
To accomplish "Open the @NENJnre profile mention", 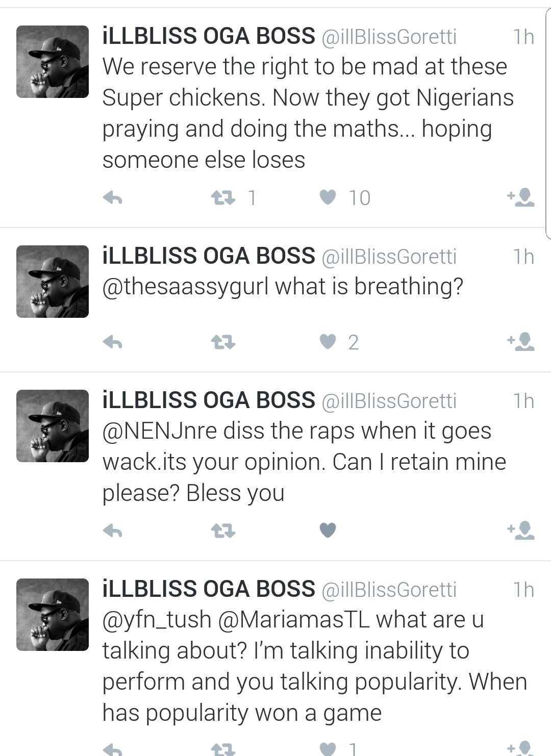I will pyautogui.click(x=160, y=431).
